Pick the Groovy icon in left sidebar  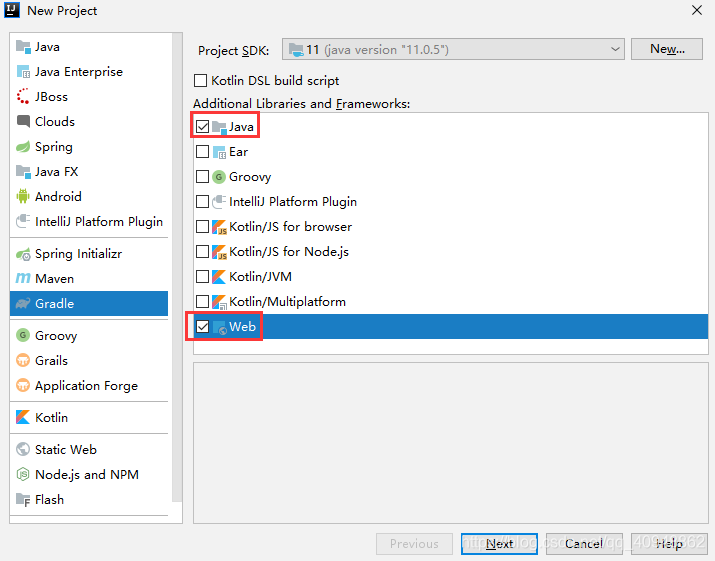23,336
